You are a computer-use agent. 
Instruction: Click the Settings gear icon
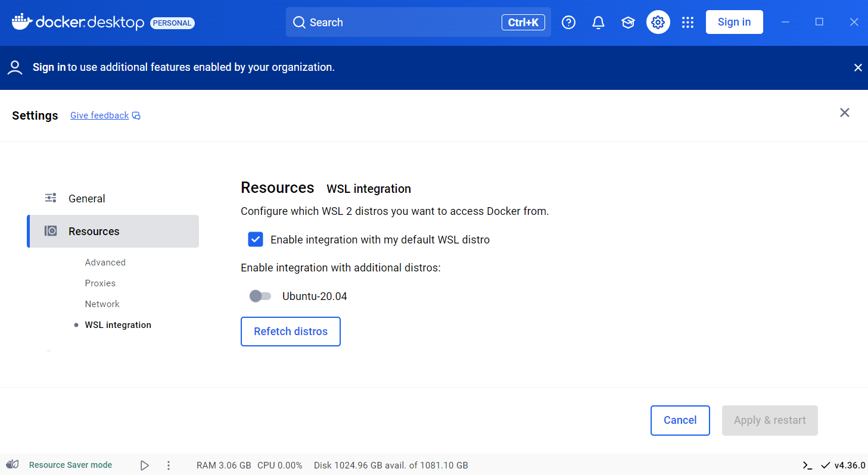[x=658, y=22]
